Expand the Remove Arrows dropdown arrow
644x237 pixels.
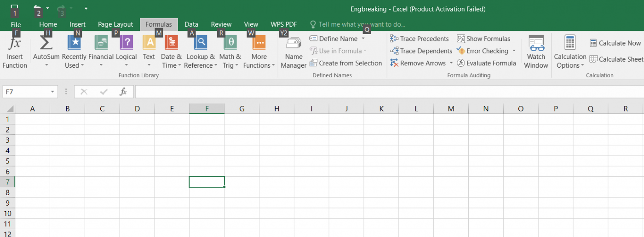point(451,63)
